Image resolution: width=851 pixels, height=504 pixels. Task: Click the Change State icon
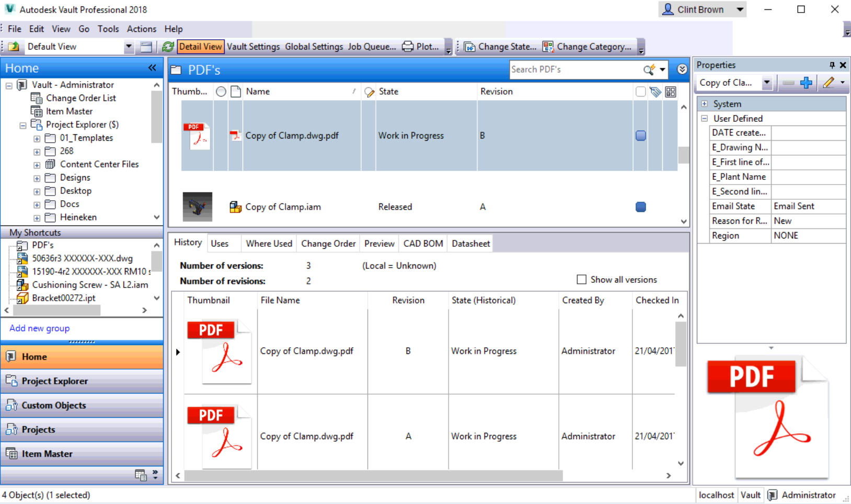point(470,47)
